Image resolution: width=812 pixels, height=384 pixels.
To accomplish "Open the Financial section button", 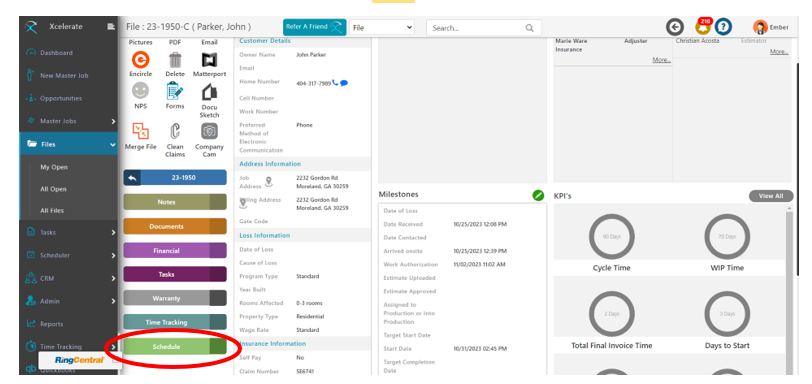I will (175, 250).
